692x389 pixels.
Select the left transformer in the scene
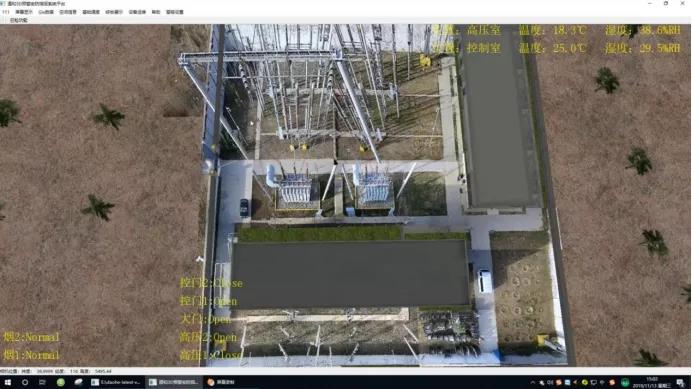point(293,187)
